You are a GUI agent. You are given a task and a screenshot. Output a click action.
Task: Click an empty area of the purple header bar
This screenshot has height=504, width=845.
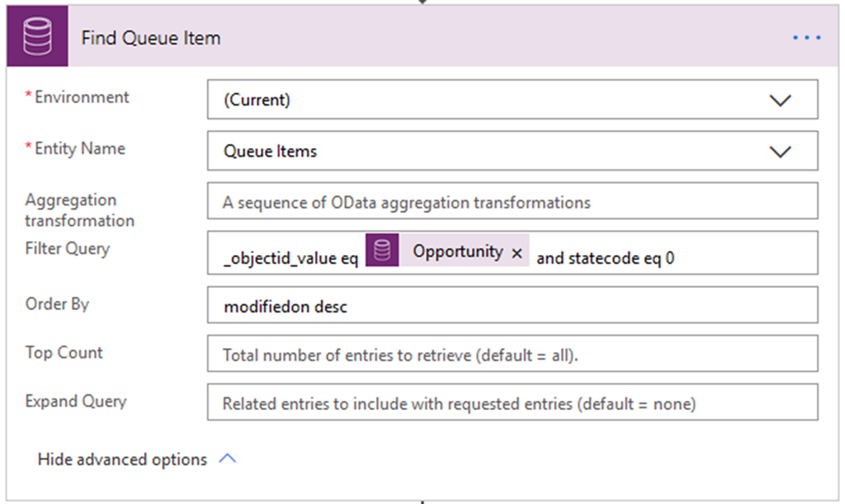495,38
